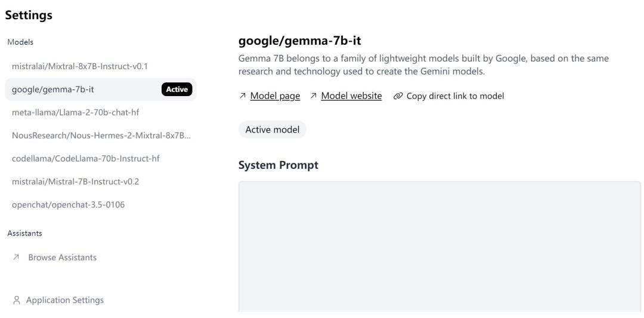Pick mistralai/Mistral-7B-Instruct-v0.2 in sidebar

tap(75, 181)
